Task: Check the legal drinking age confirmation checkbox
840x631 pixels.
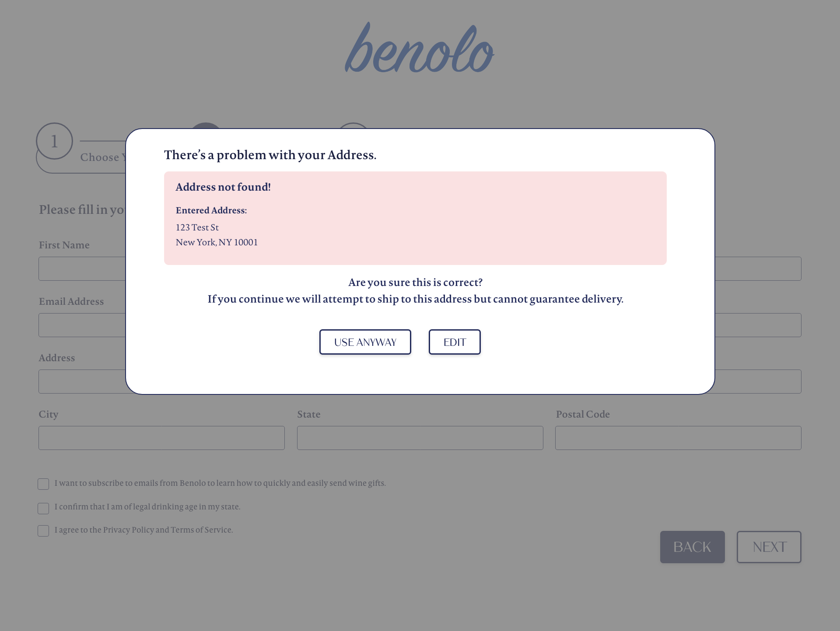Action: click(x=43, y=508)
